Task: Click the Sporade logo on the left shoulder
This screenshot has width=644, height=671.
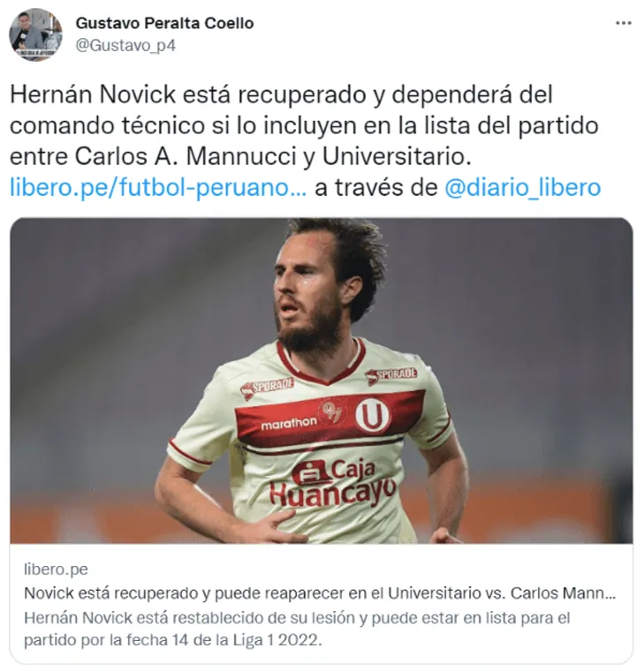Action: [267, 387]
